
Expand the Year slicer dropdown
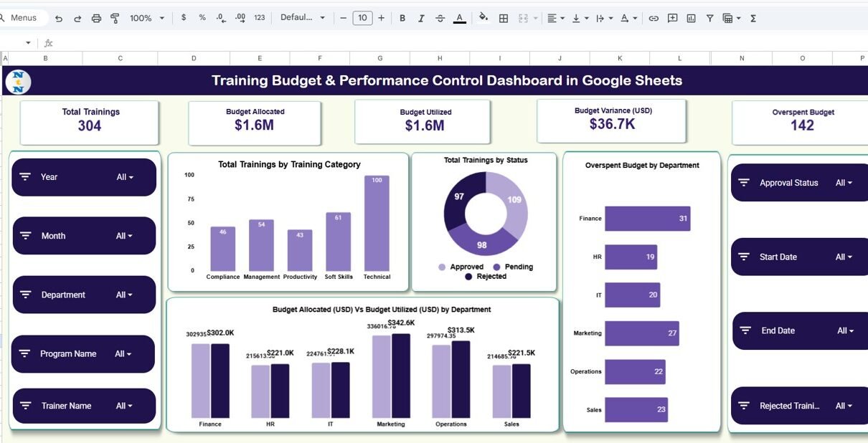[x=126, y=177]
